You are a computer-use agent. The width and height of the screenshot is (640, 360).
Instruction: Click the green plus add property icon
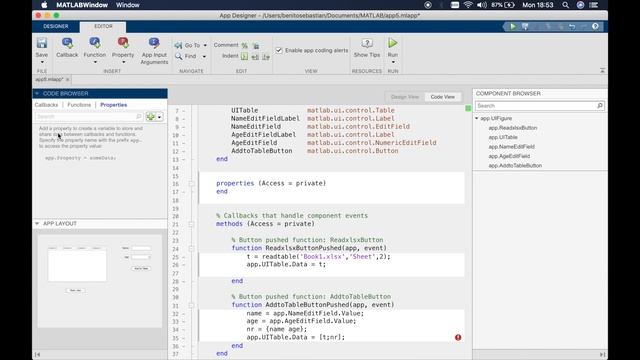coord(151,117)
